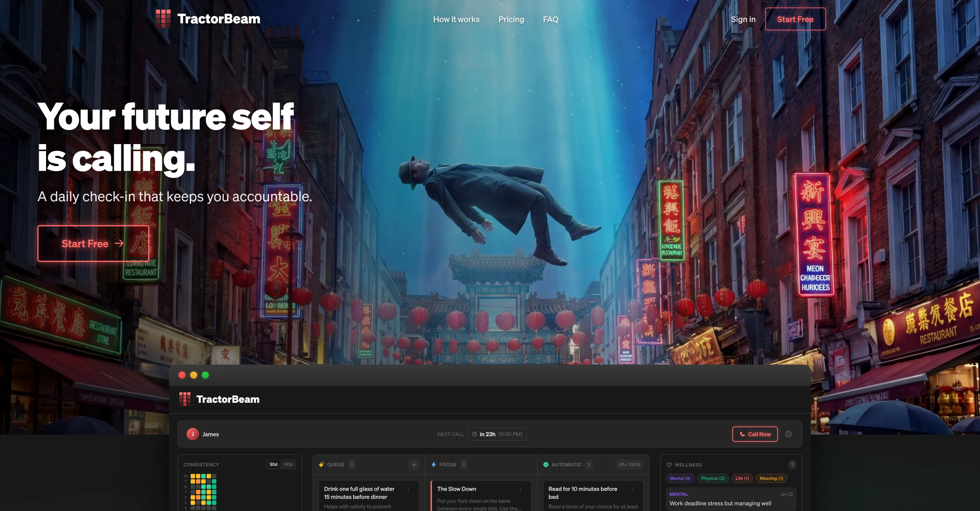Click the plus icon in Queue header
Viewport: 980px width, 511px height.
click(414, 465)
